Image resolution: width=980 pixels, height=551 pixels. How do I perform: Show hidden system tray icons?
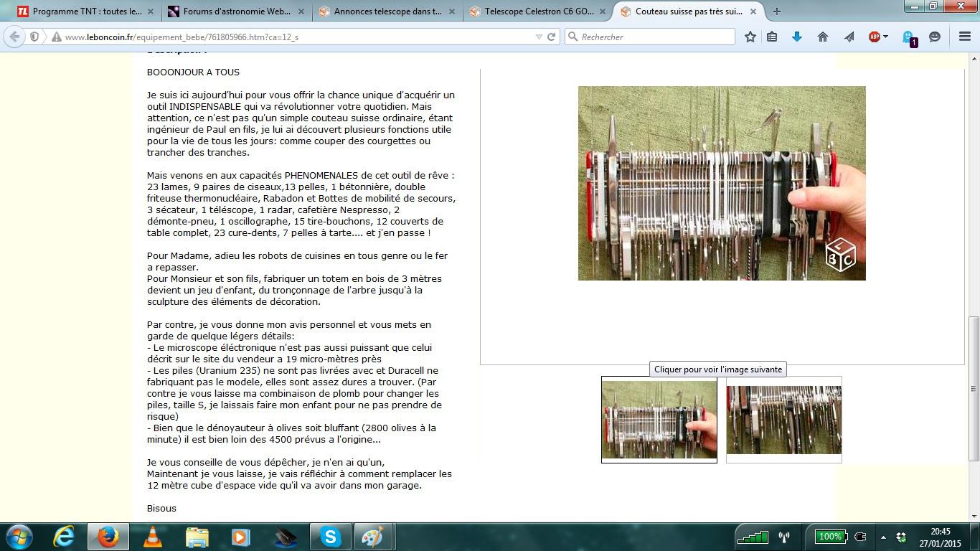coord(883,537)
